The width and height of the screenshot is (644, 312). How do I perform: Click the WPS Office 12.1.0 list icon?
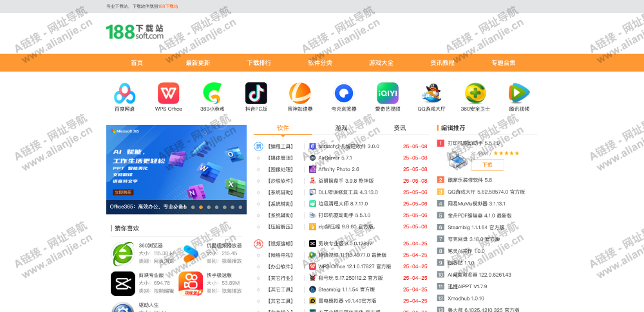click(x=312, y=266)
